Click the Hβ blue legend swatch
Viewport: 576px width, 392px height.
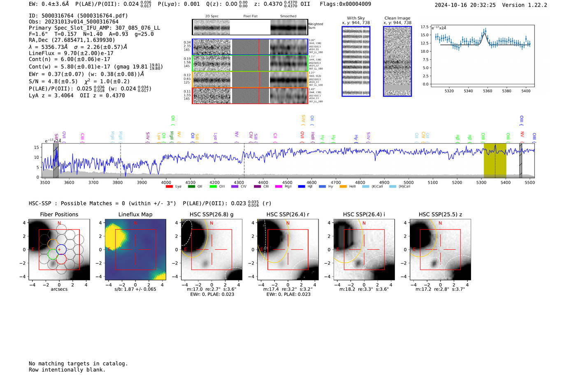pyautogui.click(x=302, y=186)
